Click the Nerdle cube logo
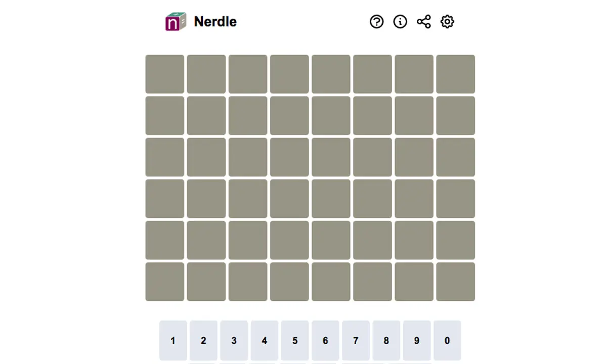This screenshot has width=607, height=364. (x=176, y=22)
